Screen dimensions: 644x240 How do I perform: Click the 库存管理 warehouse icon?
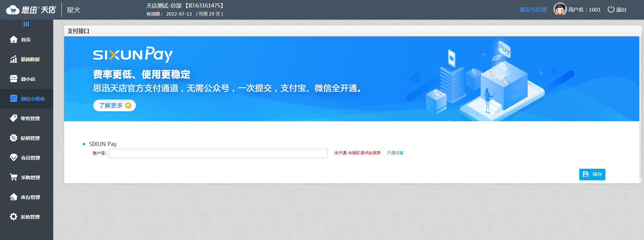pos(14,197)
